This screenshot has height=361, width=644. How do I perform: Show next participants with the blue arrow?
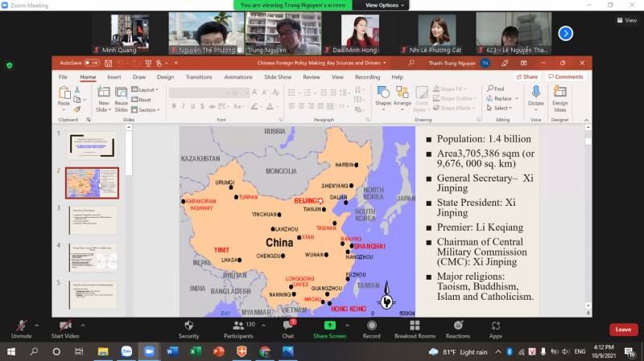[565, 33]
